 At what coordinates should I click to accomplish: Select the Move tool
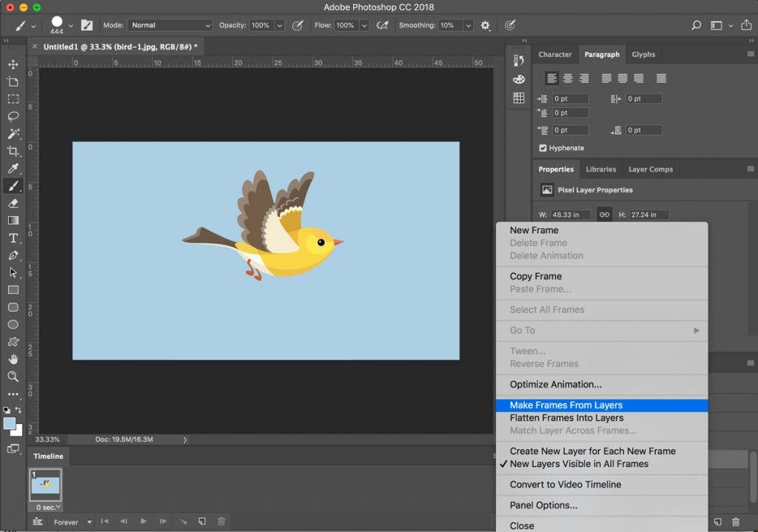click(x=13, y=64)
